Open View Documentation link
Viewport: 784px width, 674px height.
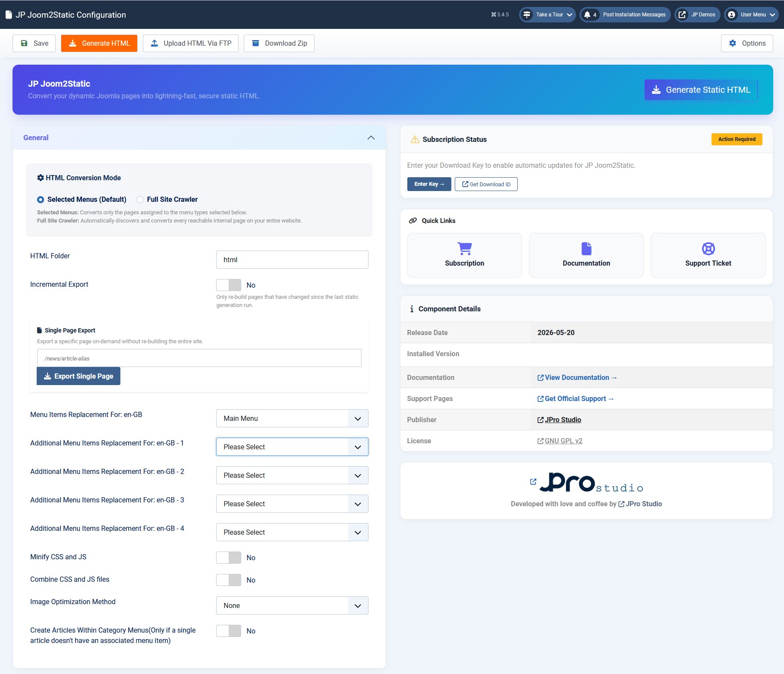point(577,377)
